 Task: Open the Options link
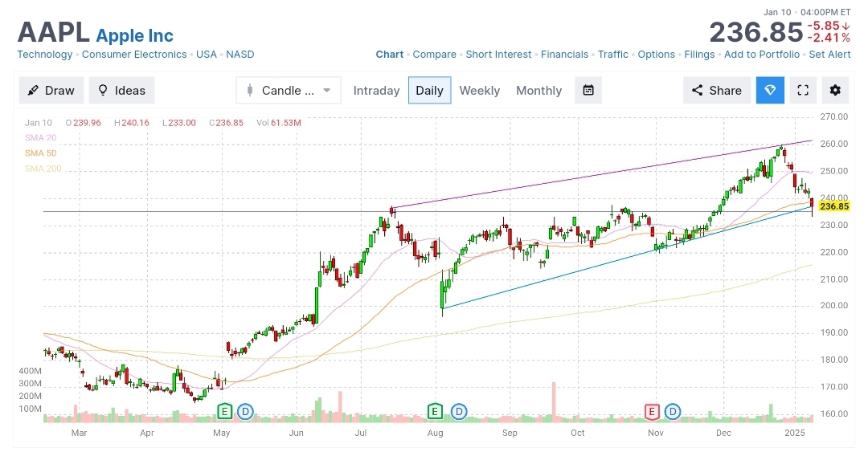(x=656, y=55)
